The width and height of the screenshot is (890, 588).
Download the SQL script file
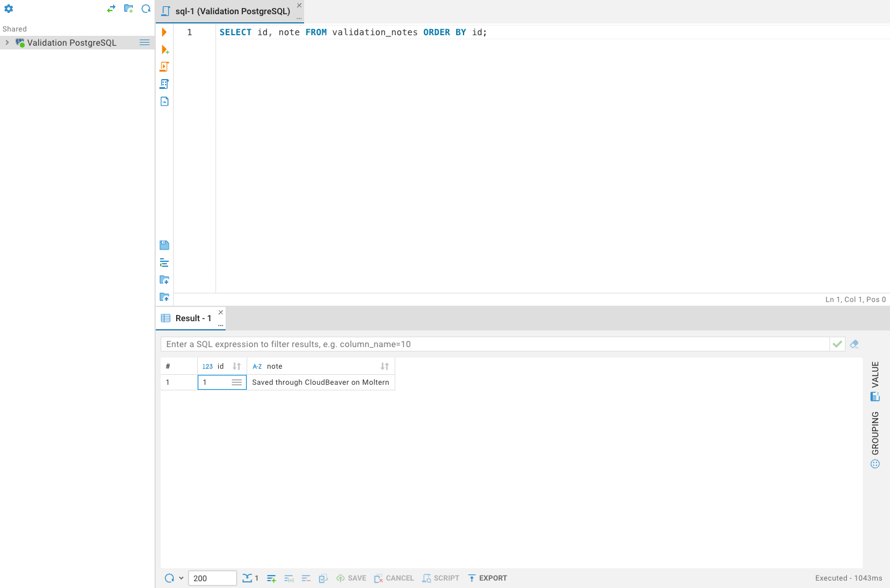tap(164, 280)
